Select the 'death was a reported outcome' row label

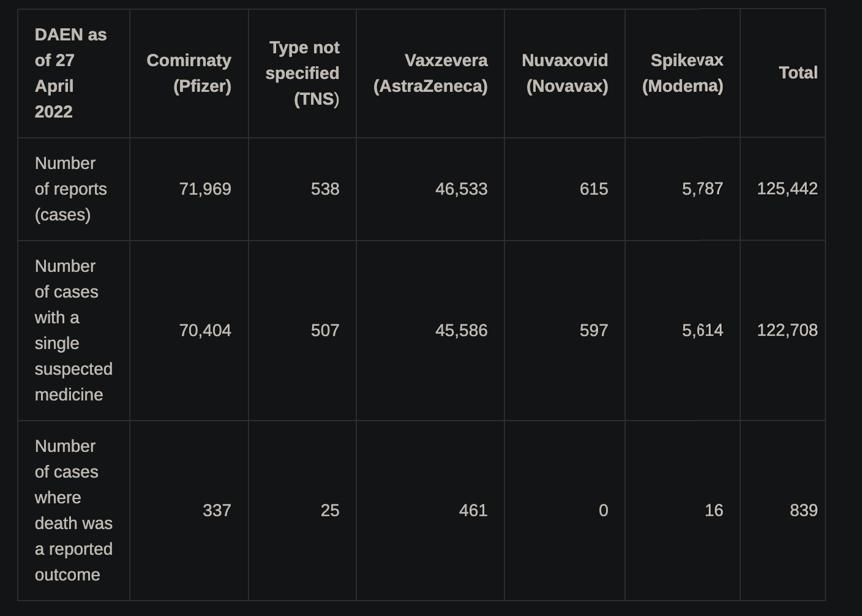pyautogui.click(x=73, y=510)
